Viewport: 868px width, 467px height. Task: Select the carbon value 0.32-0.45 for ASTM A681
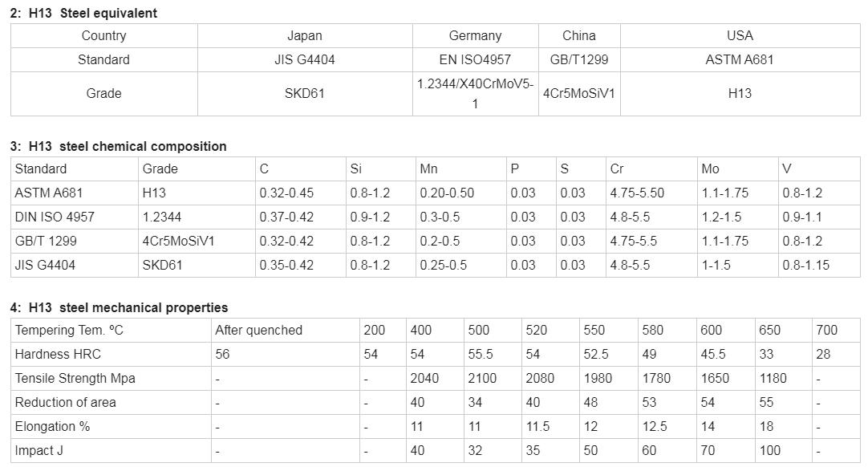[x=286, y=193]
